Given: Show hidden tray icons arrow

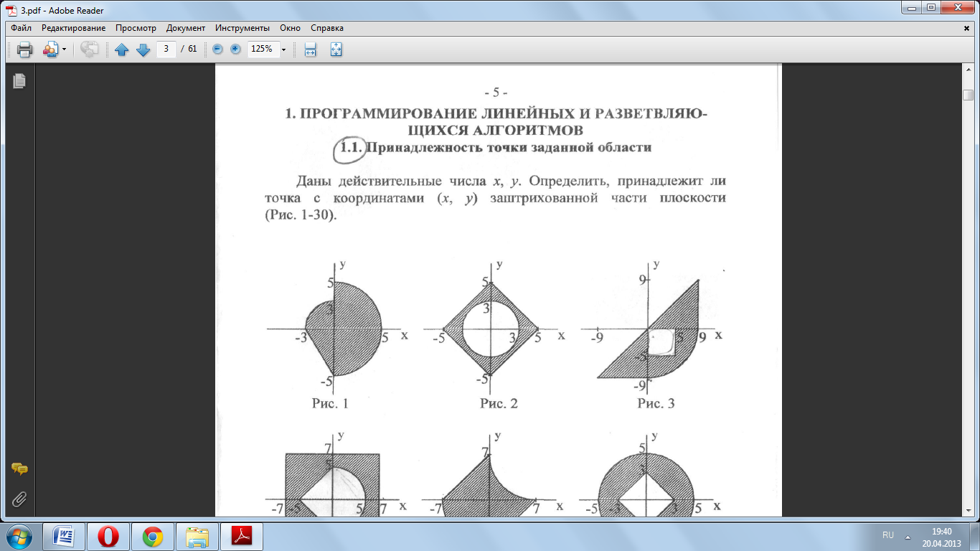Looking at the screenshot, I should [908, 536].
